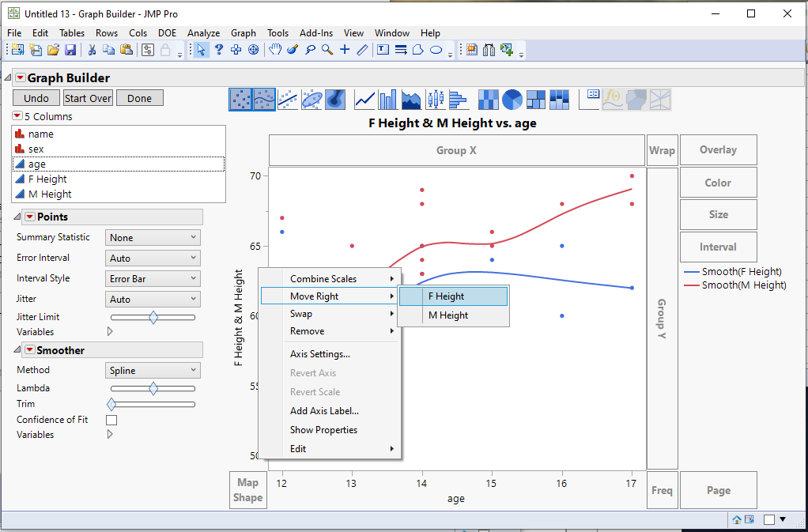Open the DOE menu
Image resolution: width=808 pixels, height=532 pixels.
point(167,33)
